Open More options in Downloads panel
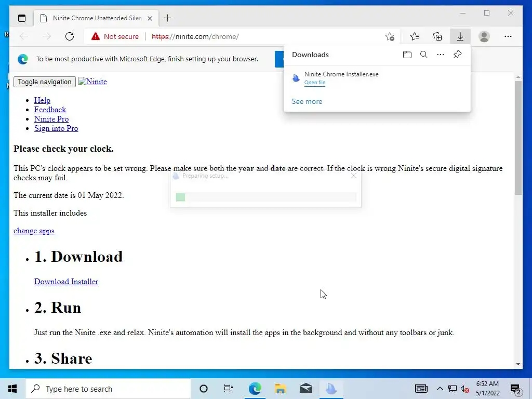This screenshot has height=399, width=532. pos(441,55)
